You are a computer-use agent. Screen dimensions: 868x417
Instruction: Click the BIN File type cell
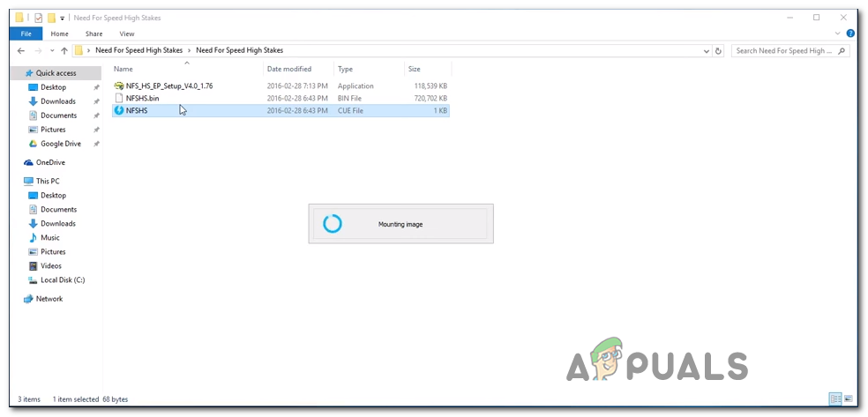(350, 99)
